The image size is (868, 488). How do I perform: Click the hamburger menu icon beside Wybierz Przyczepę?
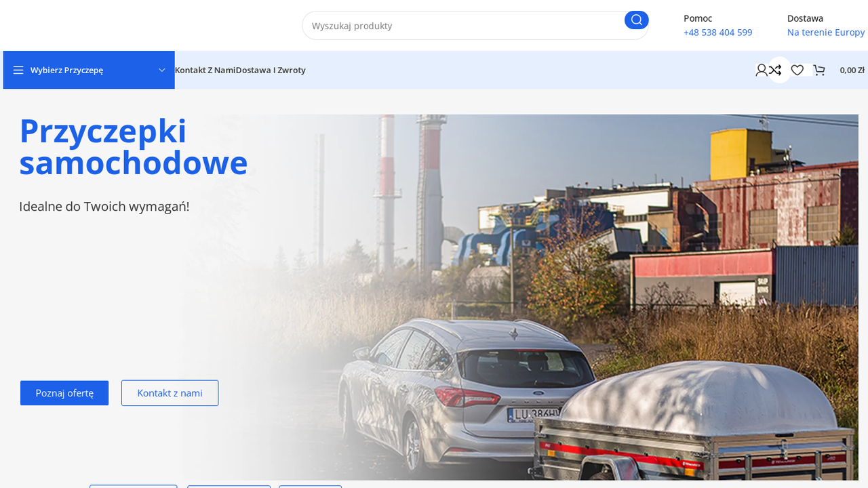pyautogui.click(x=18, y=70)
